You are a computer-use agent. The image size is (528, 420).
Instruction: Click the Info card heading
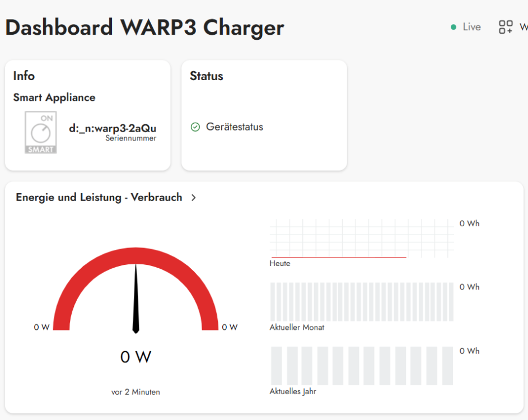(x=24, y=76)
